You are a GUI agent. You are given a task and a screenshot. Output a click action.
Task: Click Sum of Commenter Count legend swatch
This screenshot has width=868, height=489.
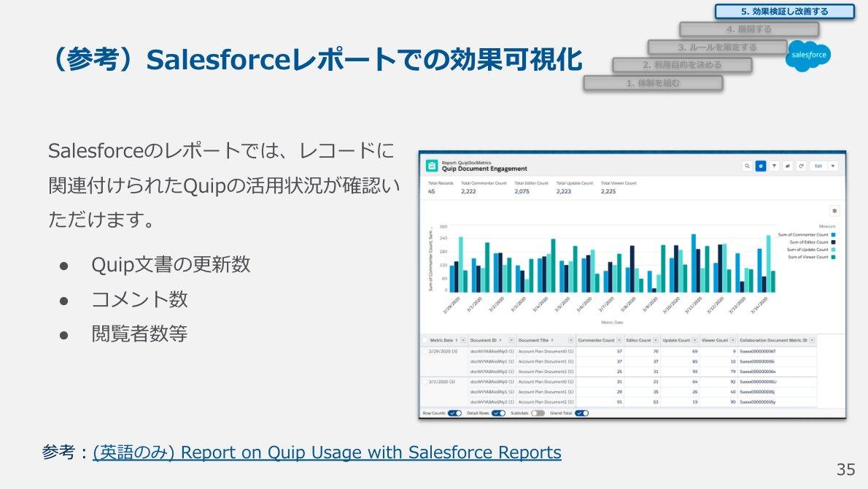click(833, 235)
